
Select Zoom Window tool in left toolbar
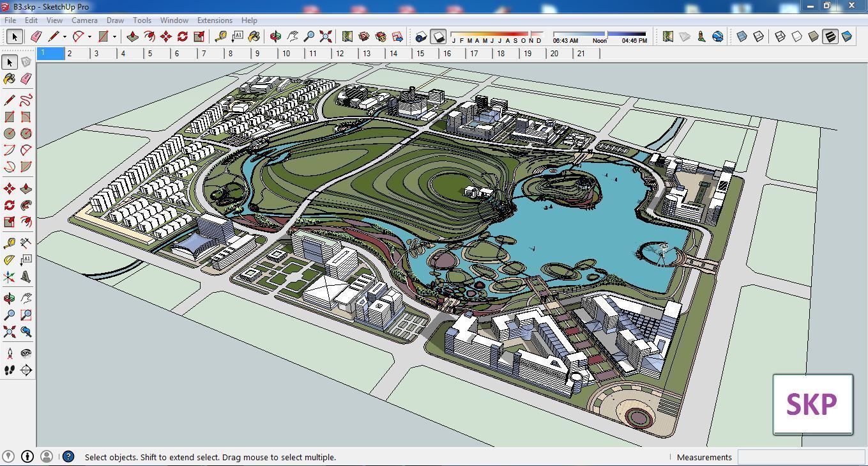(x=26, y=315)
